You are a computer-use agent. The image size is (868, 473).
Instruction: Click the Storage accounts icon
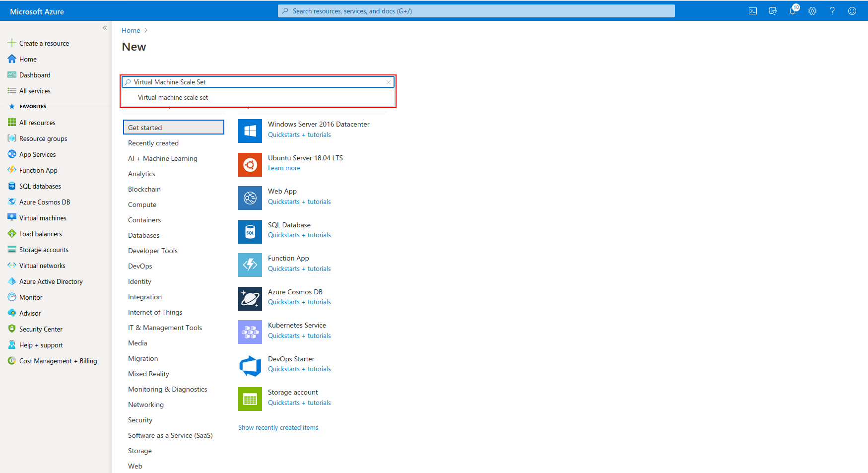[x=12, y=250]
